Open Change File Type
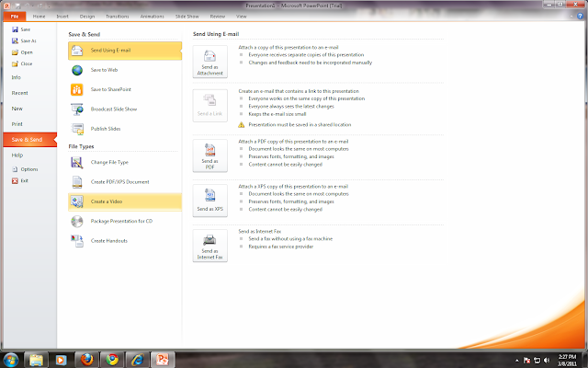Screen dimensions: 588x368 (125, 163)
